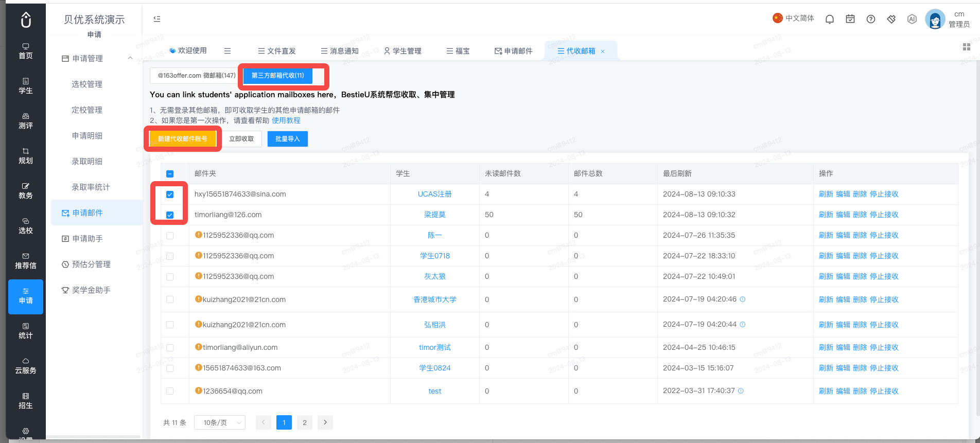Viewport: 980px width, 443px height.
Task: Go to 首页 in the left sidebar
Action: pos(26,51)
